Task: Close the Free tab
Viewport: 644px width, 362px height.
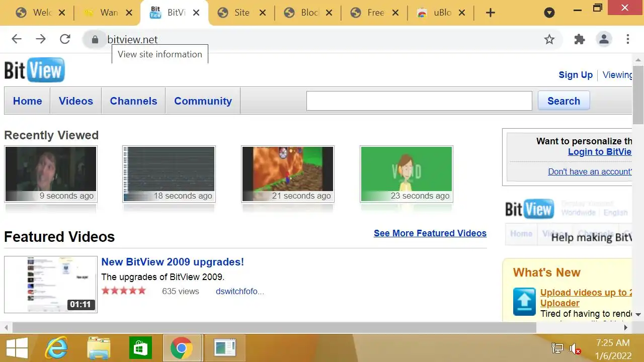Action: tap(395, 13)
